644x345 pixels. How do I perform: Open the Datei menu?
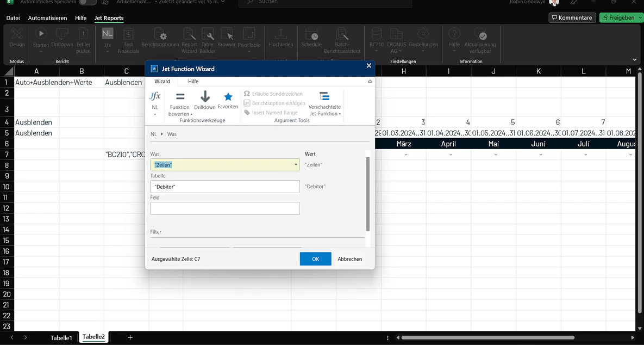[13, 18]
